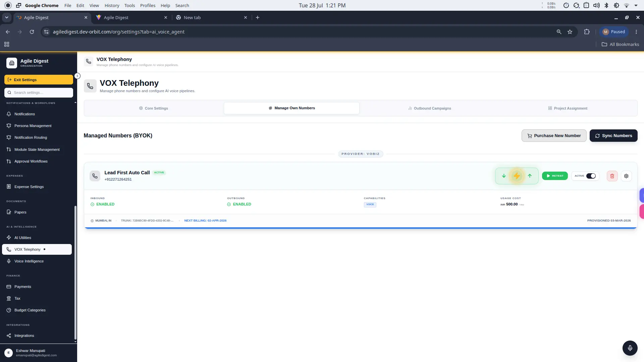Switch to the New tab browser tab
Screen dimensions: 644x362
click(212, 17)
